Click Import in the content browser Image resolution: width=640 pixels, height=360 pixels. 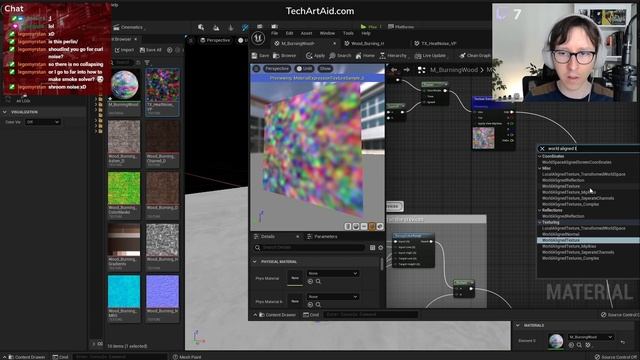[x=124, y=50]
